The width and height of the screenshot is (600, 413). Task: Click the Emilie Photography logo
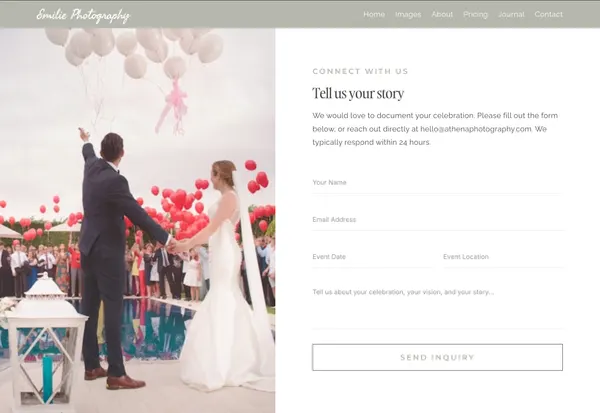point(83,15)
